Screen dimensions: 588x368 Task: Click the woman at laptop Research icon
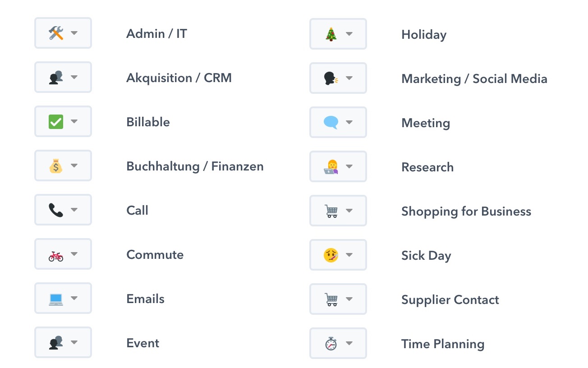tap(331, 166)
